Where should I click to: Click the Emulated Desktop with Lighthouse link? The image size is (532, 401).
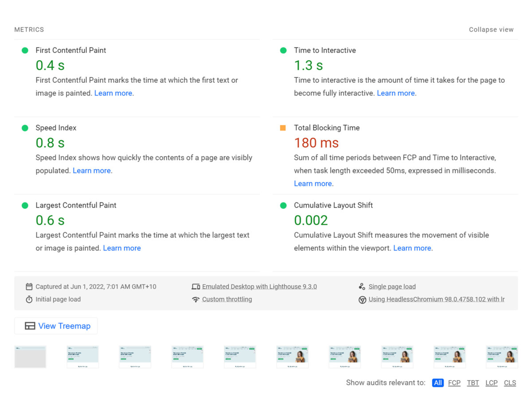tap(259, 286)
